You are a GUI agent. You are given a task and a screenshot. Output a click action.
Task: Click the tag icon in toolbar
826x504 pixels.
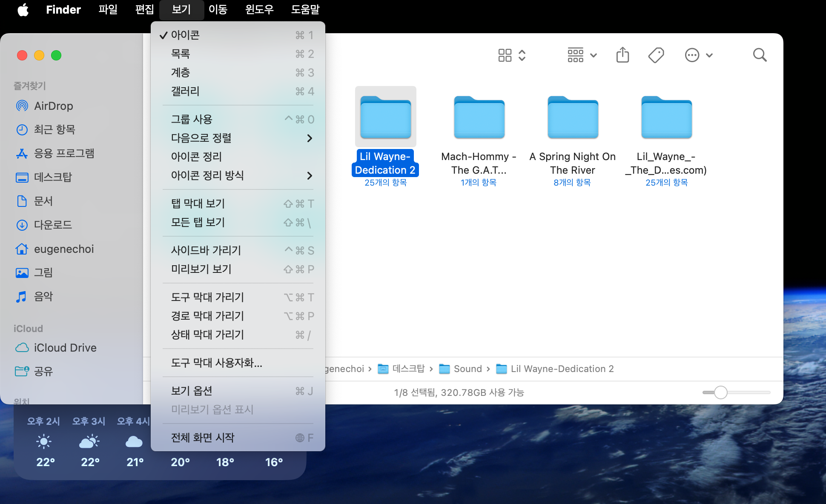[656, 55]
